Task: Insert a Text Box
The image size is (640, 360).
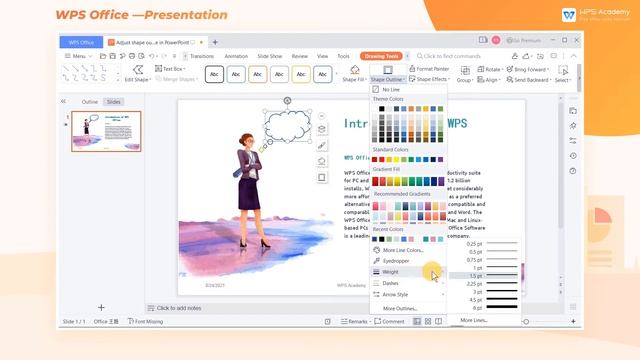Action: tap(170, 69)
